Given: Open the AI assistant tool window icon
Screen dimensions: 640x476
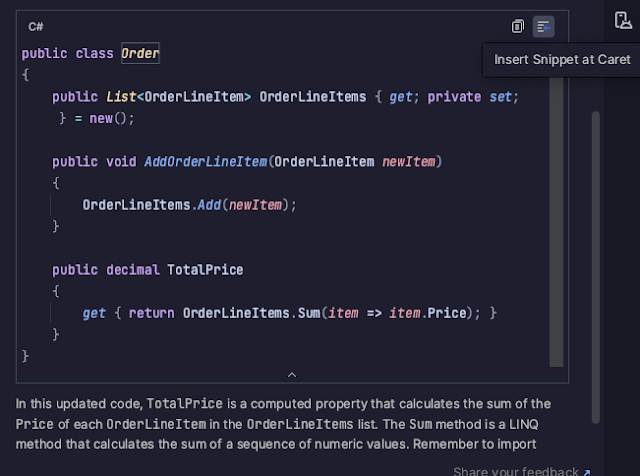Looking at the screenshot, I should [622, 20].
